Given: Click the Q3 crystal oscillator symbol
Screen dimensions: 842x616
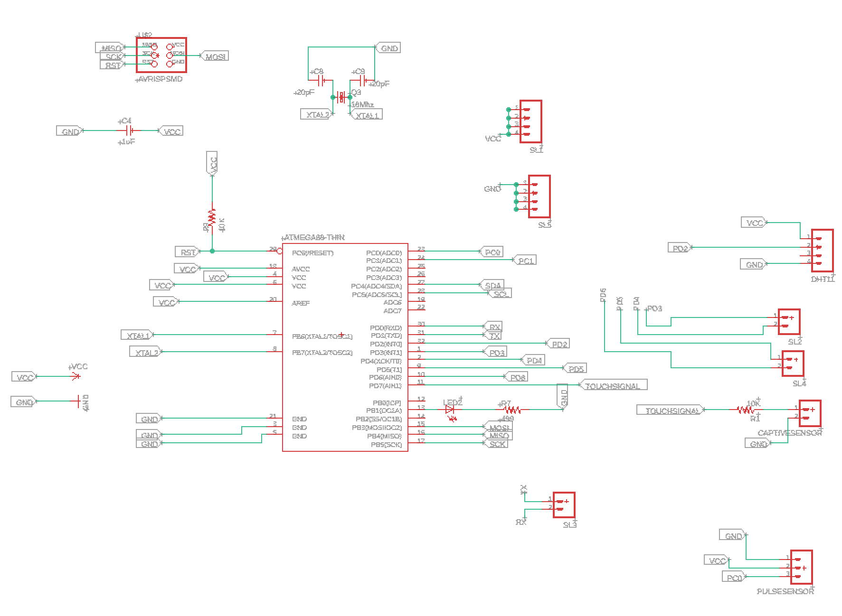Looking at the screenshot, I should click(341, 97).
